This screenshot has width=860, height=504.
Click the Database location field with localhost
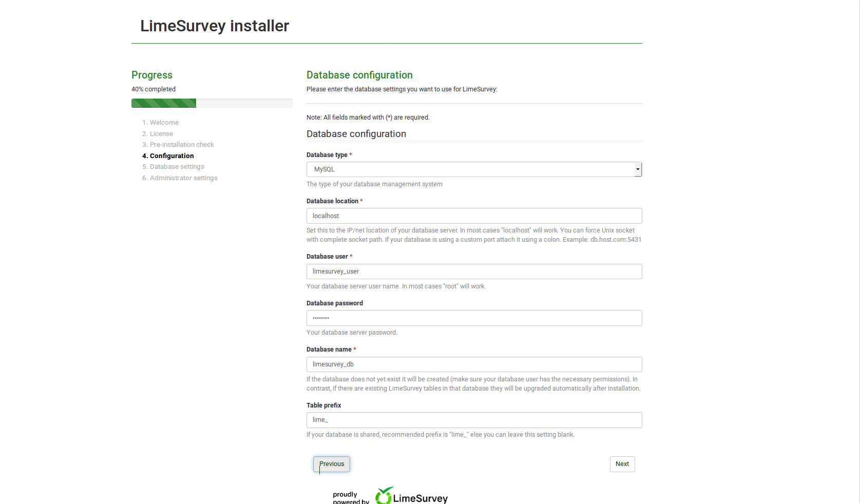tap(474, 216)
